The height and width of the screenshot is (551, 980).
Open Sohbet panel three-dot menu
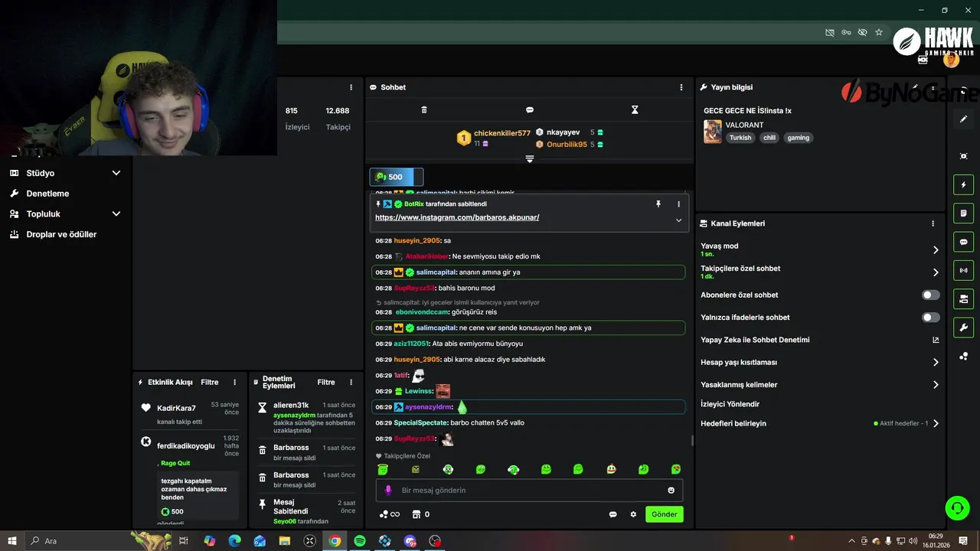(x=681, y=87)
